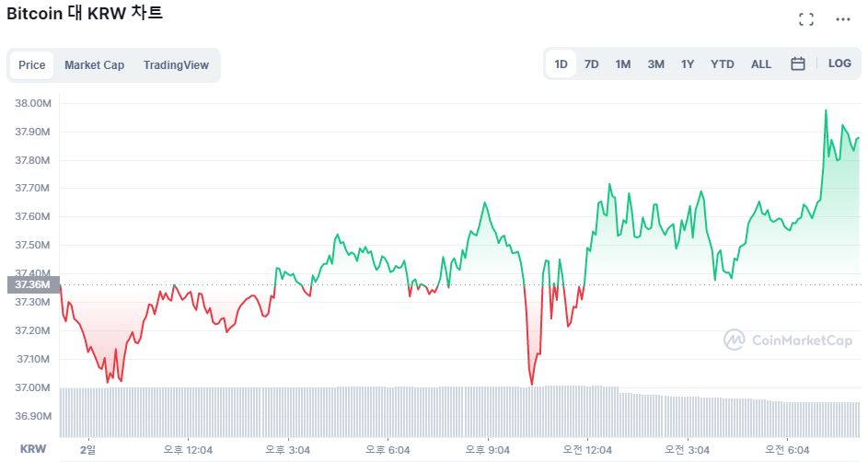The image size is (868, 462).
Task: Click the 오후 9:04 time axis label
Action: tap(487, 450)
